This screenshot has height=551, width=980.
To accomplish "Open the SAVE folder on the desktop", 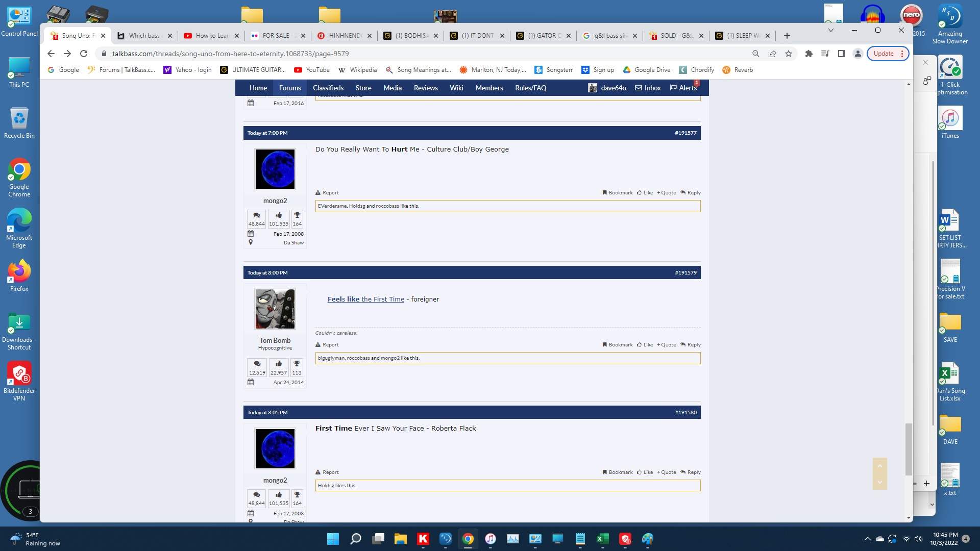I will [950, 327].
